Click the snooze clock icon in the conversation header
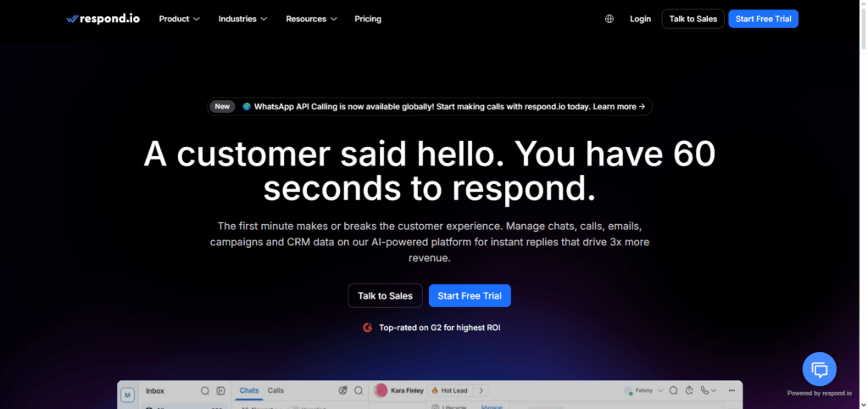Image resolution: width=868 pixels, height=409 pixels. (689, 390)
